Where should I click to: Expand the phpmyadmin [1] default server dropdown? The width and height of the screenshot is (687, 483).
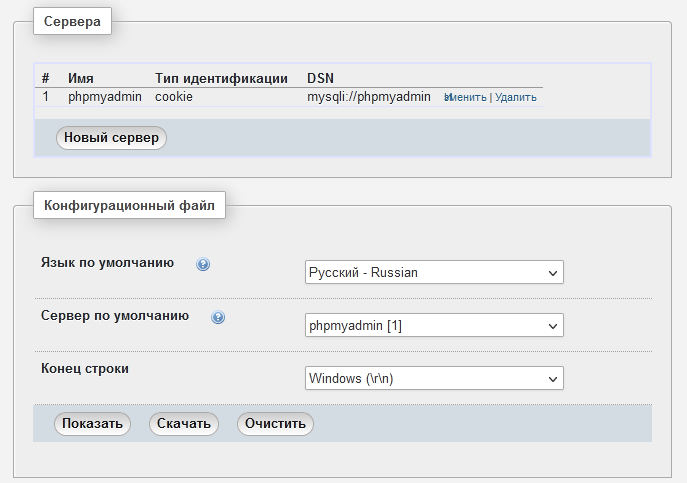434,325
